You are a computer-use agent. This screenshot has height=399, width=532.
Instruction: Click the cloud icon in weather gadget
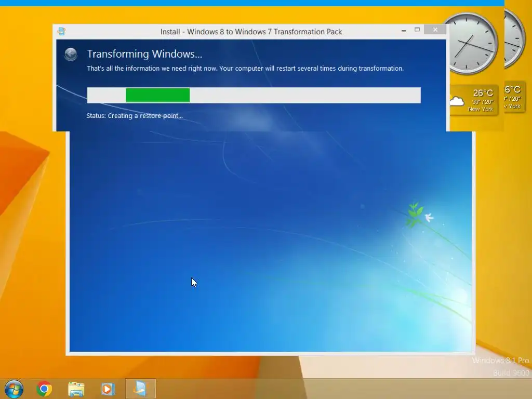click(457, 101)
